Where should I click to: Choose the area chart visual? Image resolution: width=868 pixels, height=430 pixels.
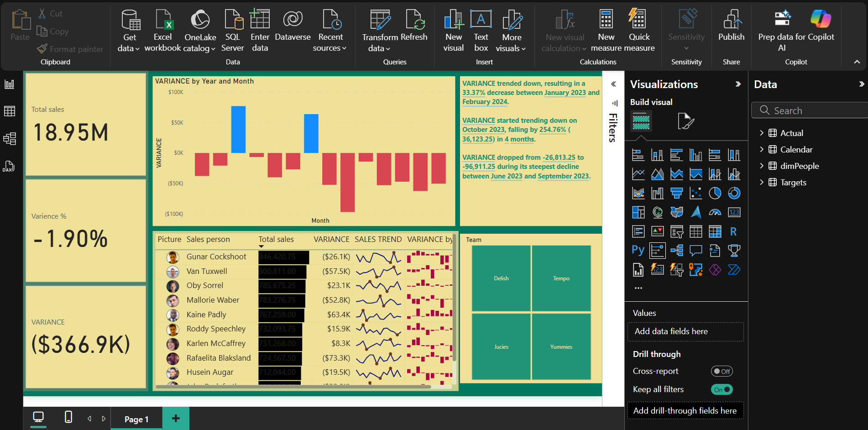(x=657, y=174)
